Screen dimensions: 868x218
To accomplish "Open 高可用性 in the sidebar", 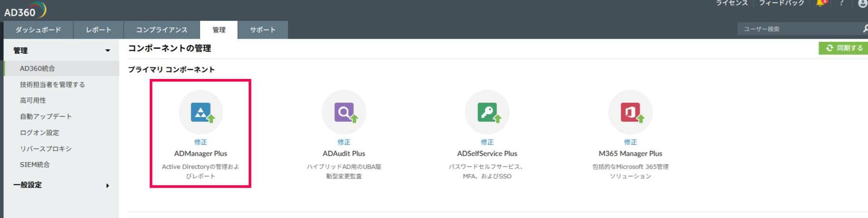I will pyautogui.click(x=33, y=100).
